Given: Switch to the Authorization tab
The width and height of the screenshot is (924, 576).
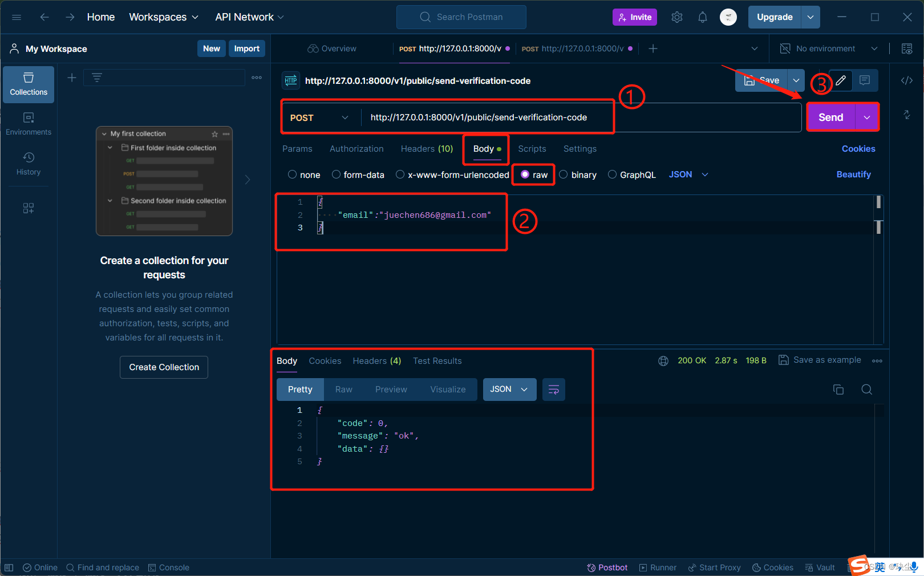Looking at the screenshot, I should (356, 149).
